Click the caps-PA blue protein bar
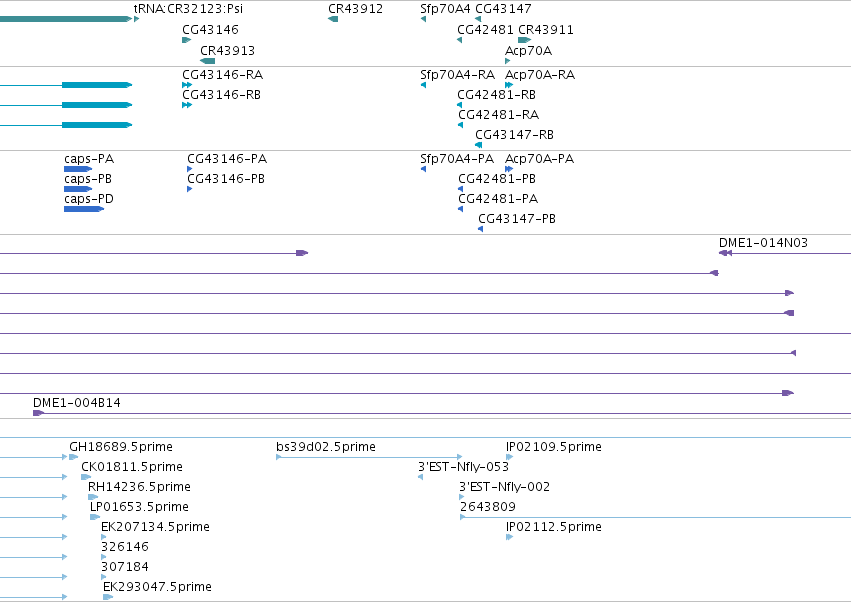 click(78, 169)
